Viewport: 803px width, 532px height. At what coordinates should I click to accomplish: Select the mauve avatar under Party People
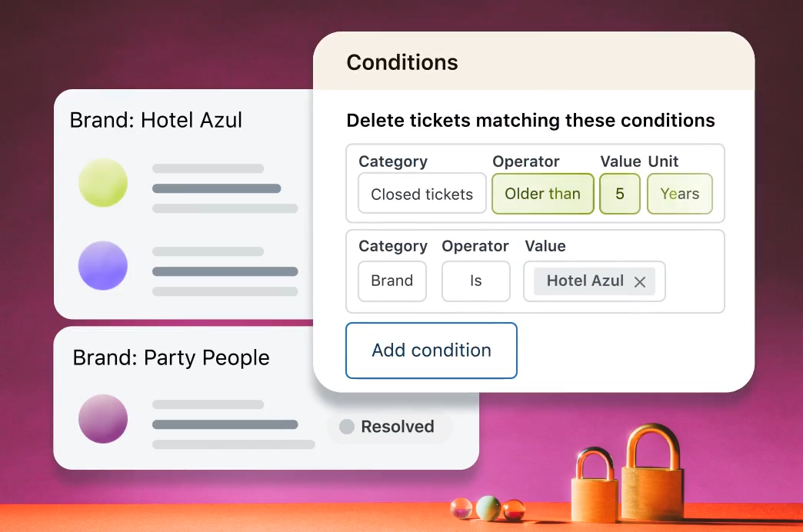pyautogui.click(x=103, y=419)
